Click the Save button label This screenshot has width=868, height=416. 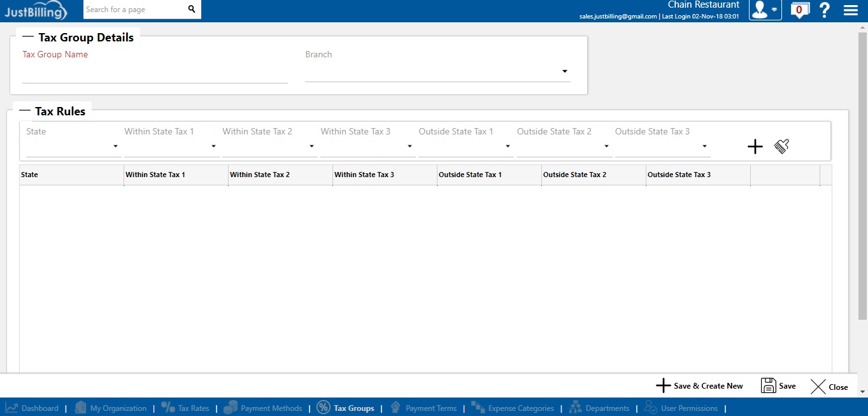click(787, 386)
